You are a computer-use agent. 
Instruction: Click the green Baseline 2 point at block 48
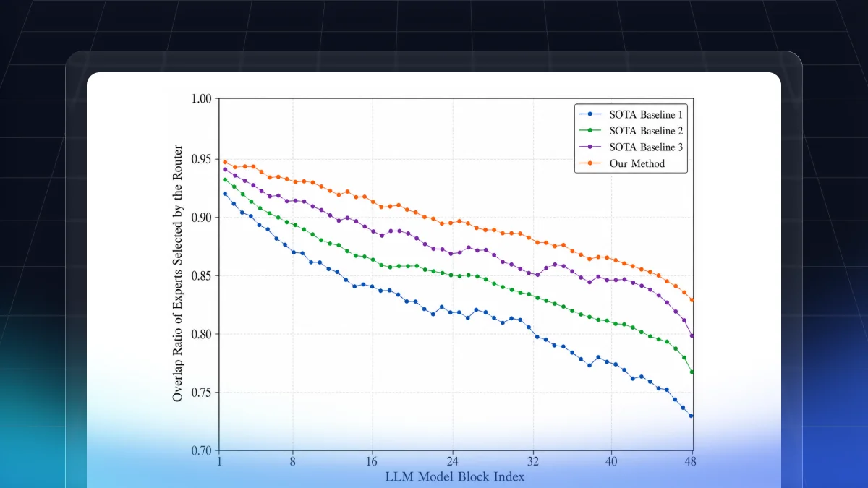coord(692,372)
